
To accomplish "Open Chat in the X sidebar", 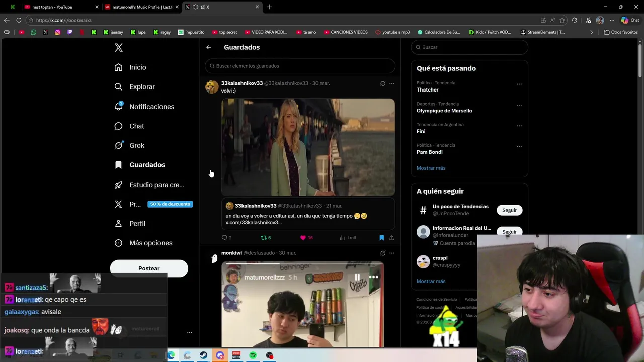I will [x=129, y=126].
